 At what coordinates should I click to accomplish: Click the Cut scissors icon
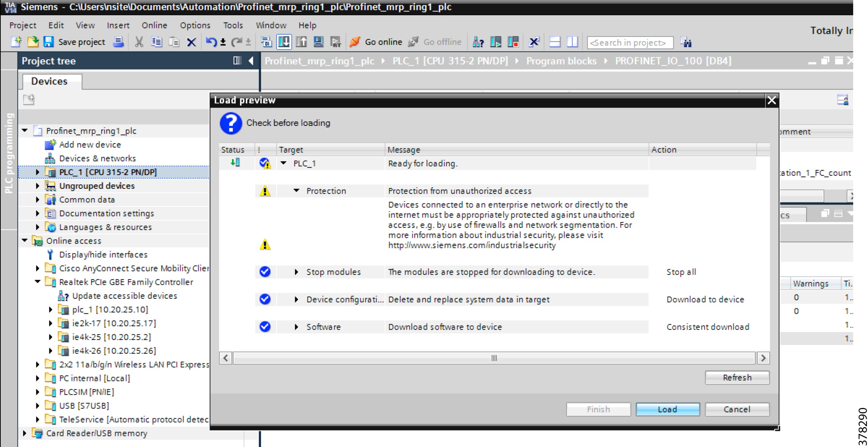[x=139, y=42]
